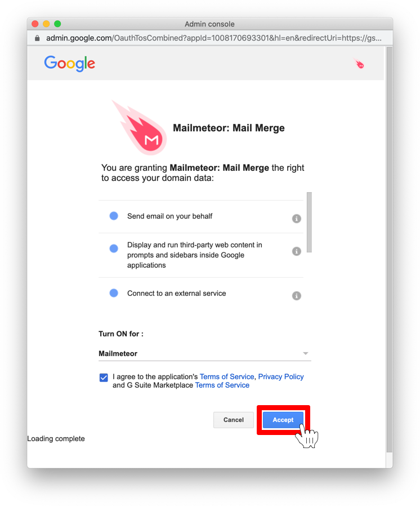Click blue bullet beside Send email permission
The width and height of the screenshot is (420, 506).
pos(114,216)
